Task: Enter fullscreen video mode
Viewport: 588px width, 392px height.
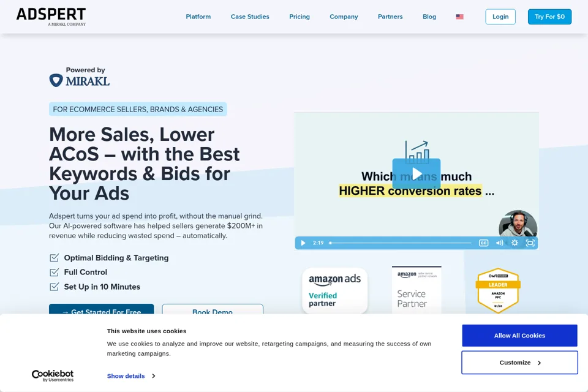Action: point(530,243)
